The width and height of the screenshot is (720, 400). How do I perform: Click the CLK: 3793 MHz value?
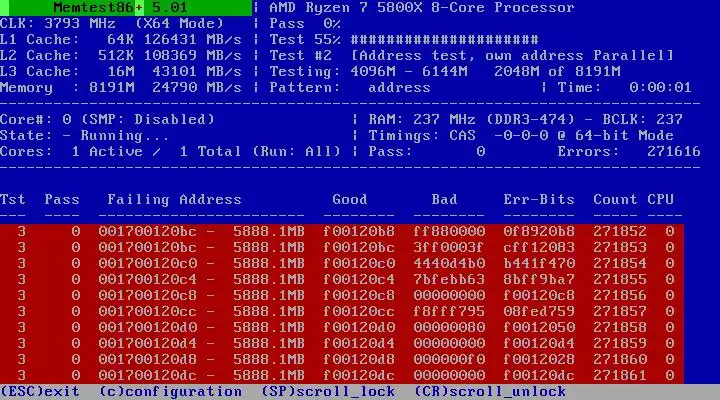pyautogui.click(x=58, y=23)
